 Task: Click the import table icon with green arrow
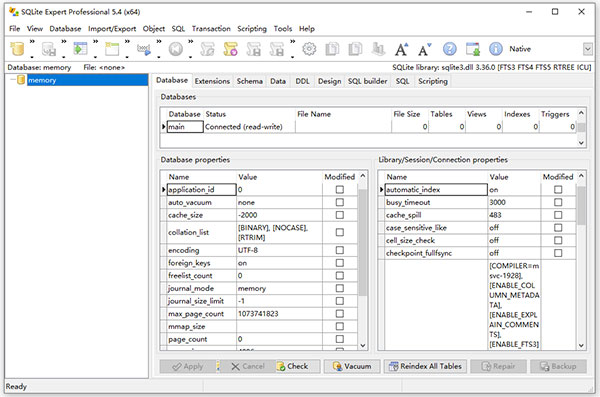click(80, 49)
